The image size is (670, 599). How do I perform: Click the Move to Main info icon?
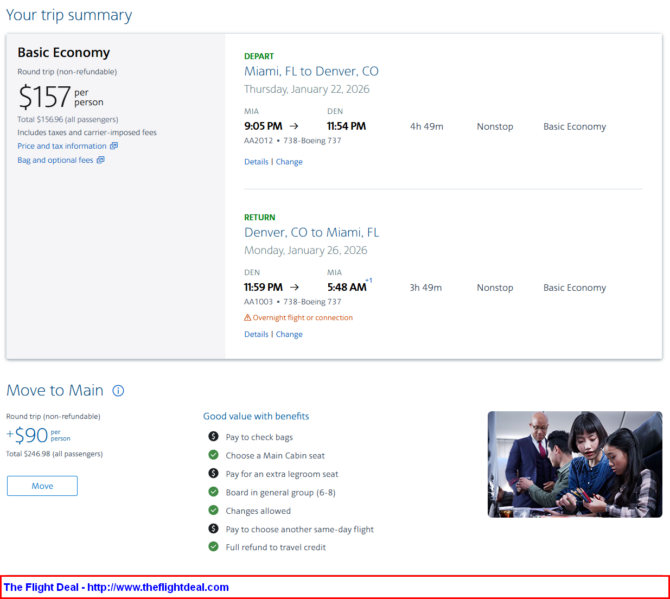[118, 391]
